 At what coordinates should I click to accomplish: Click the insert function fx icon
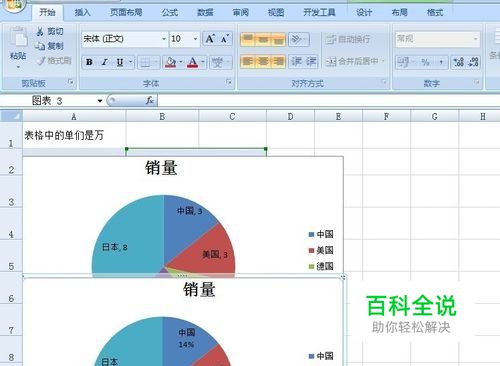click(x=150, y=100)
